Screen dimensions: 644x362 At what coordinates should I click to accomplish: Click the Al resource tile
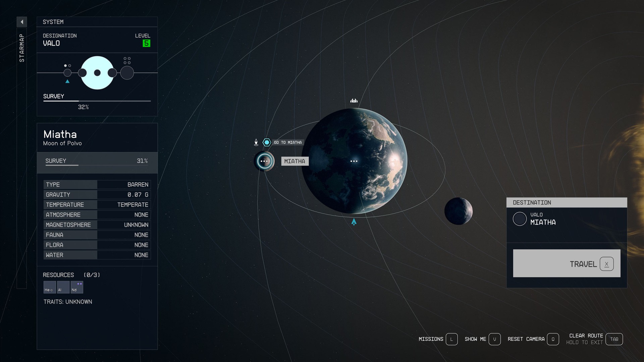pos(63,287)
